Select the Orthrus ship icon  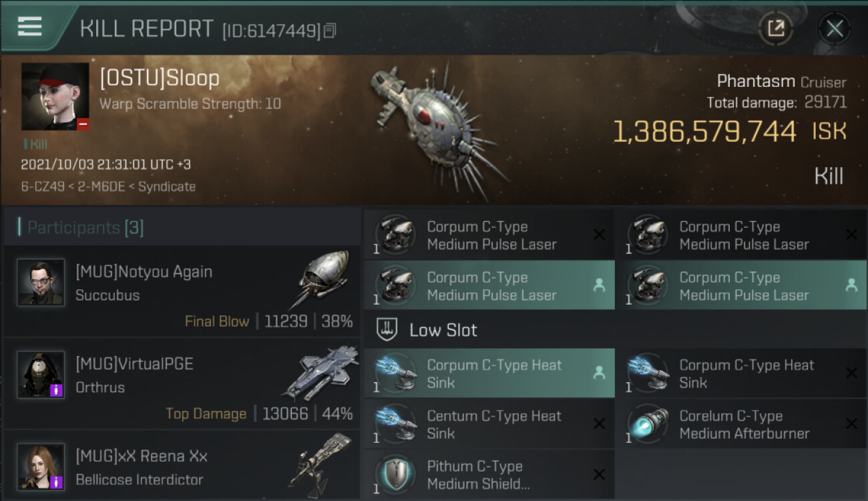coord(320,371)
